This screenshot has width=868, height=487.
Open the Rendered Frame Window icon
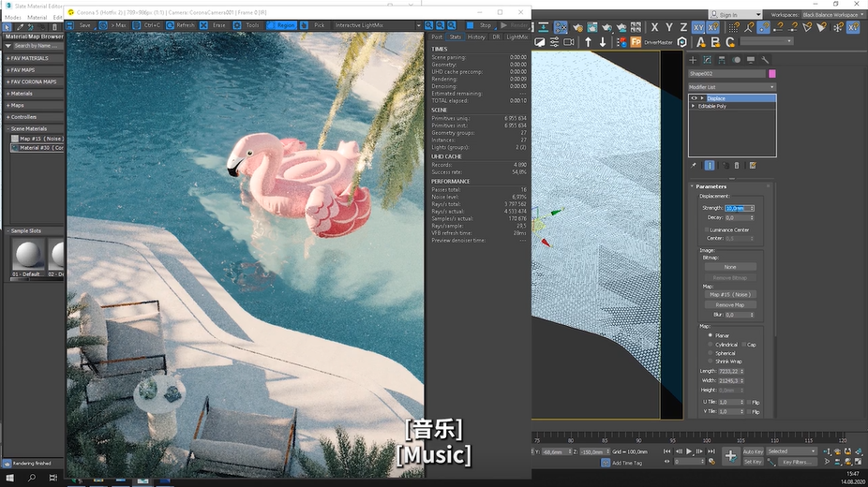pos(592,27)
